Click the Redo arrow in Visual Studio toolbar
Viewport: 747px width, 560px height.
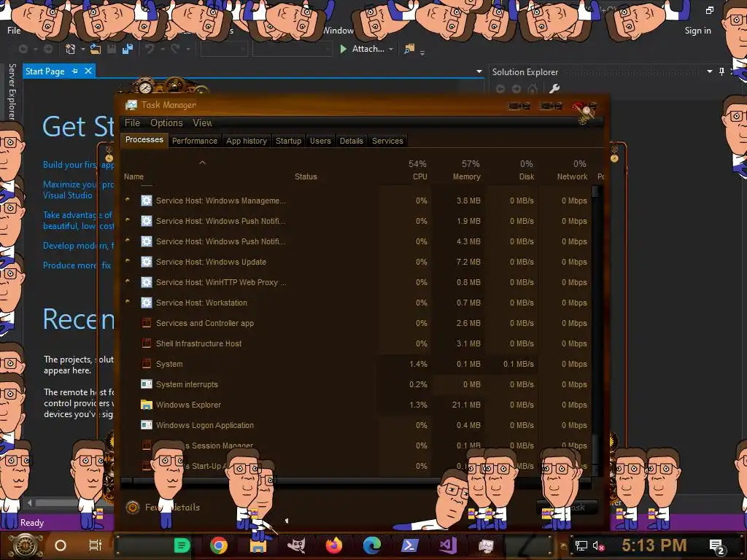(175, 49)
